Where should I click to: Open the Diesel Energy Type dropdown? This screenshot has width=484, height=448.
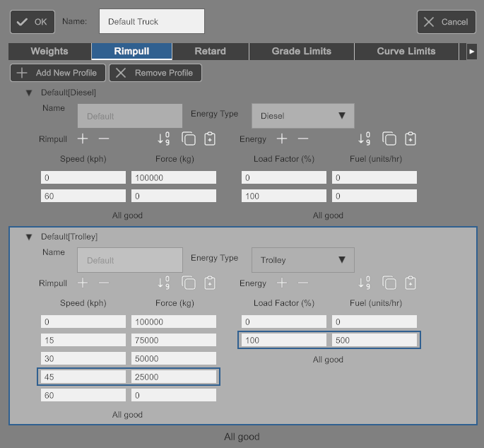tap(303, 116)
